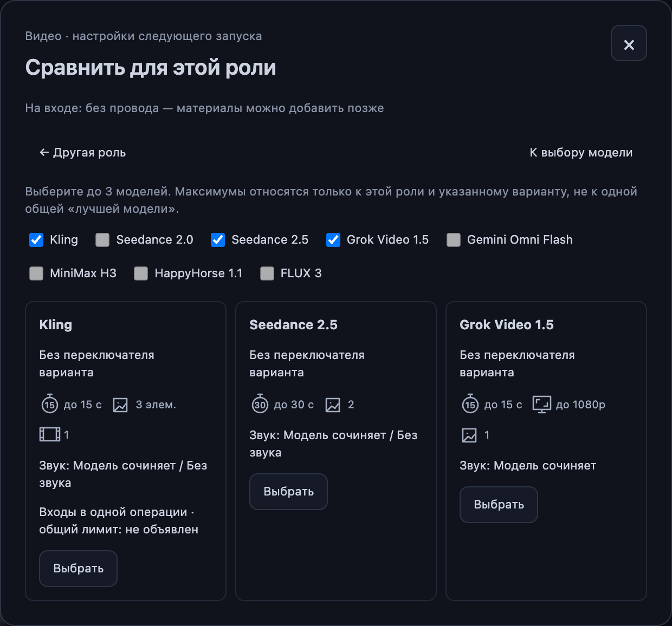Go back via Другая роль
The height and width of the screenshot is (626, 672).
click(82, 153)
